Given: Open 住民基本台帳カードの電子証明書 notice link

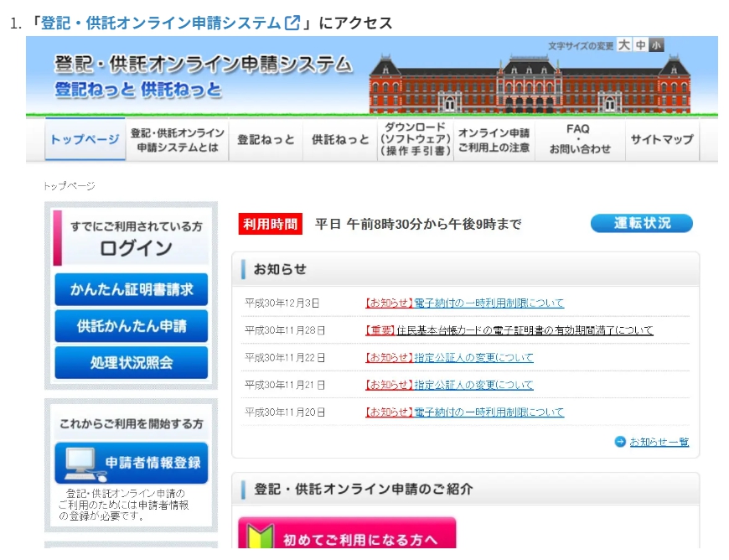Looking at the screenshot, I should pyautogui.click(x=525, y=330).
